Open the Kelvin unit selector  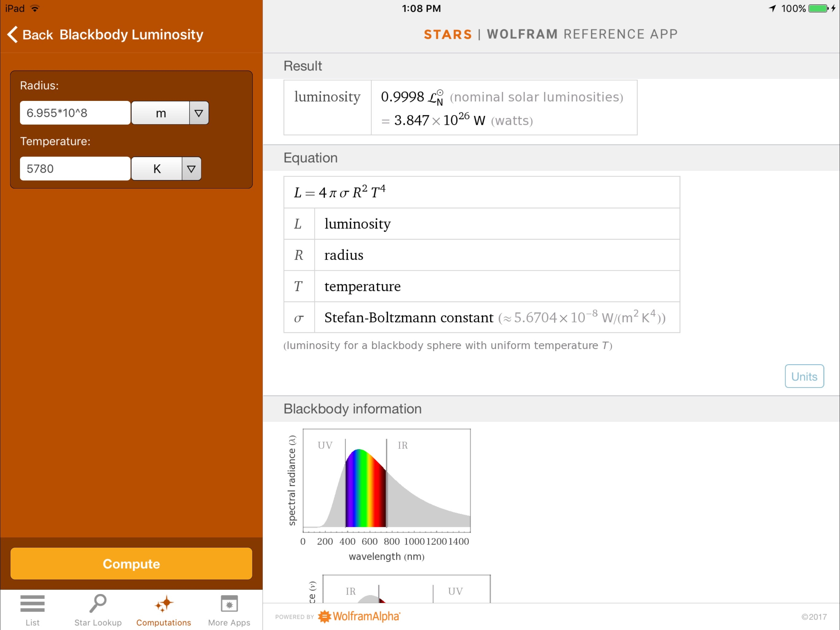[157, 169]
